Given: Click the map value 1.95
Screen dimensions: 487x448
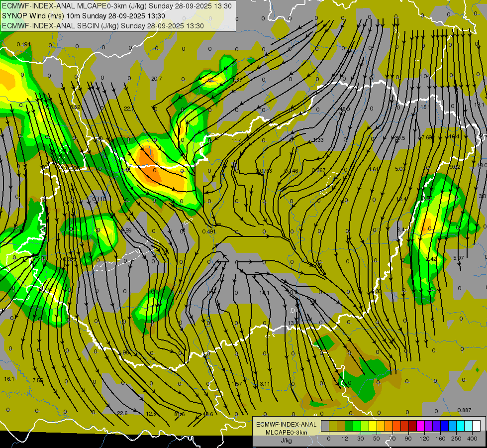Looking at the screenshot, I should [124, 352].
